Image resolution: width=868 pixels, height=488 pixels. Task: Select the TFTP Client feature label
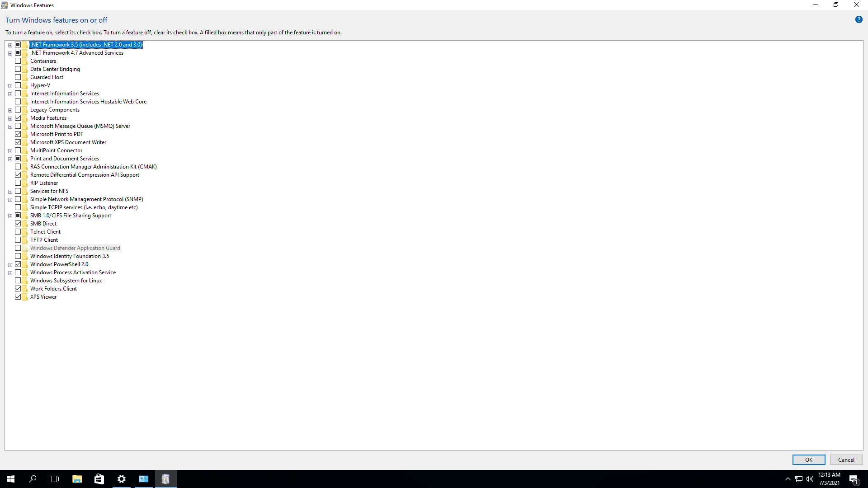44,240
